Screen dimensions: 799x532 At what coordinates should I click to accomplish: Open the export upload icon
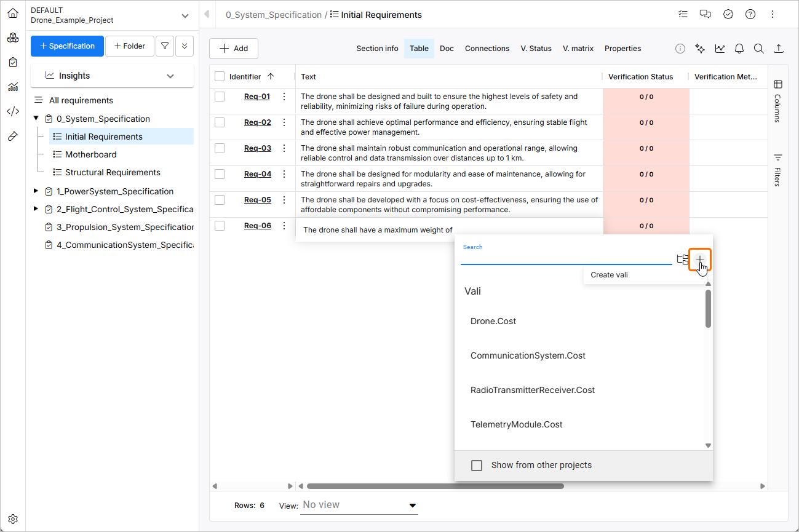(778, 48)
